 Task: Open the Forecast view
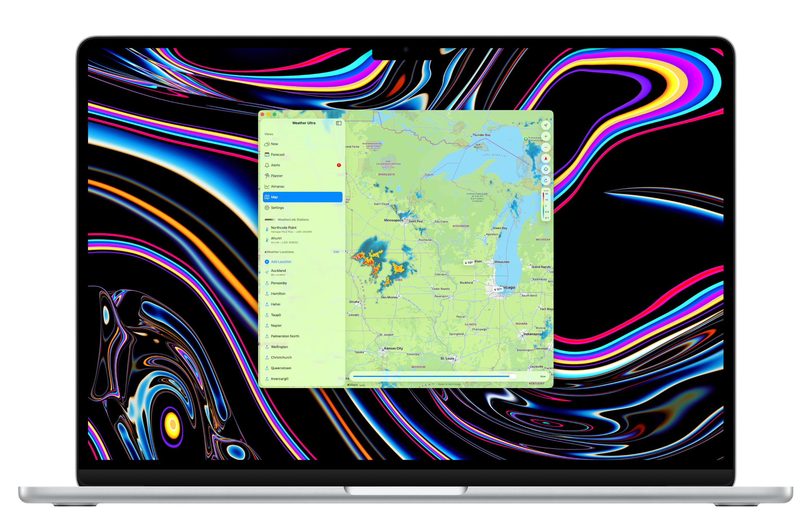(302, 155)
